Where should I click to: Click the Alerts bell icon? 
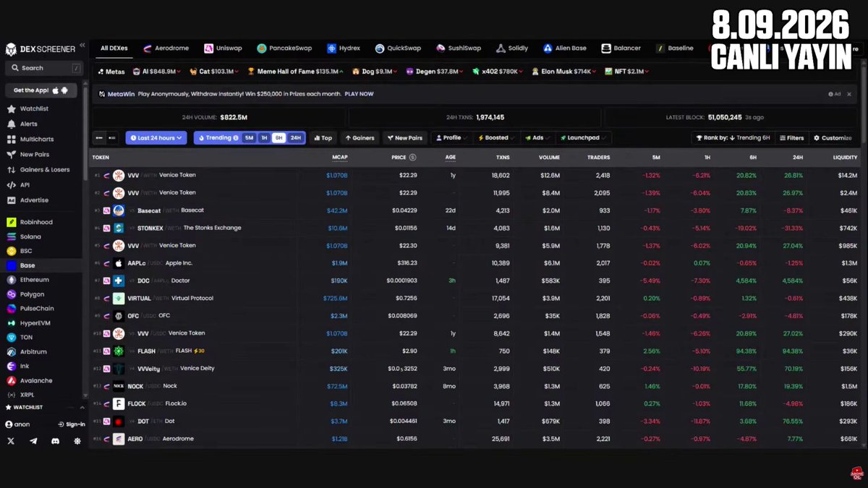point(11,124)
